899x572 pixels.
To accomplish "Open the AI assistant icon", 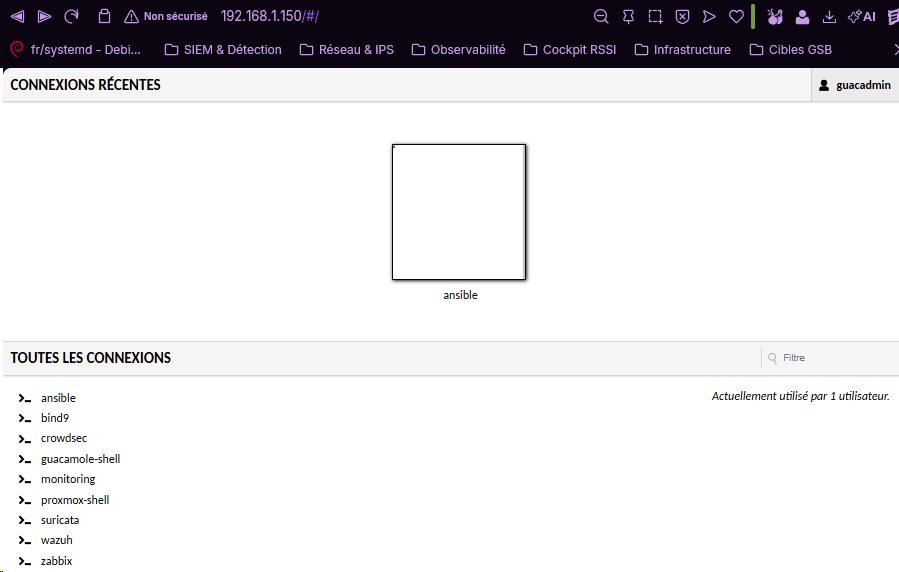I will [x=862, y=17].
